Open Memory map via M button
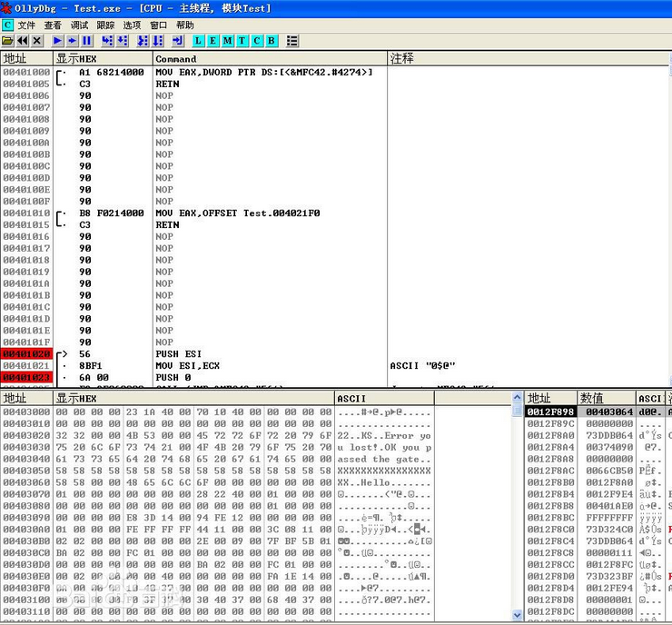 [228, 41]
